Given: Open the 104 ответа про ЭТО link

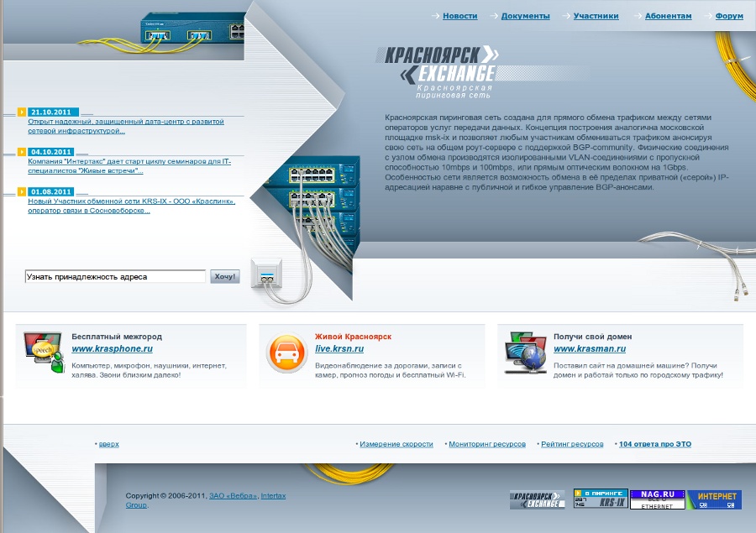Looking at the screenshot, I should pyautogui.click(x=655, y=444).
